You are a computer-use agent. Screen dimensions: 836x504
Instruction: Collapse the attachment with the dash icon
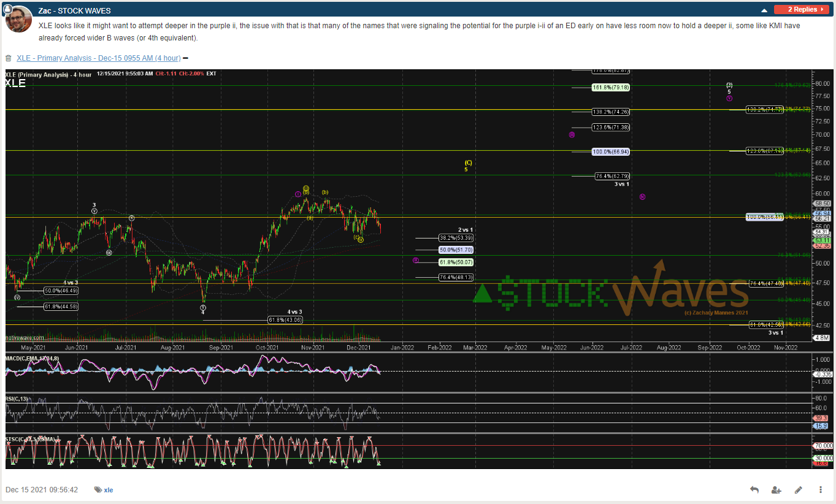(185, 58)
